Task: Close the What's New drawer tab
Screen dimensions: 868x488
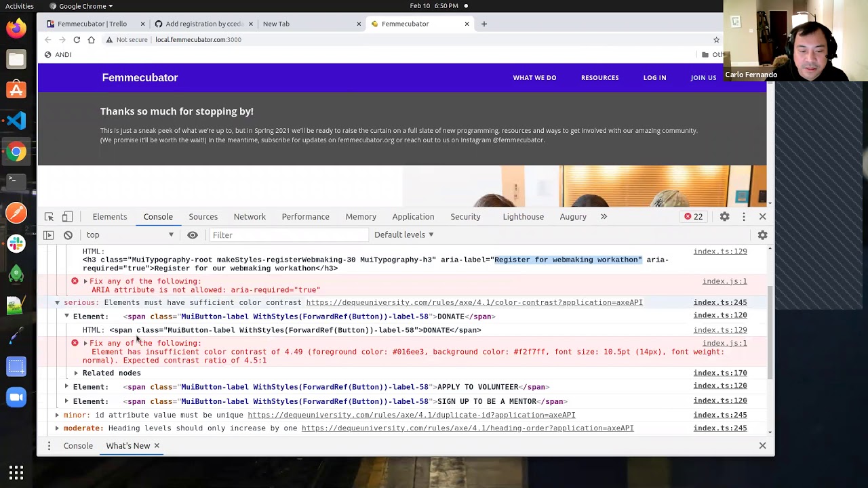Action: (x=157, y=446)
